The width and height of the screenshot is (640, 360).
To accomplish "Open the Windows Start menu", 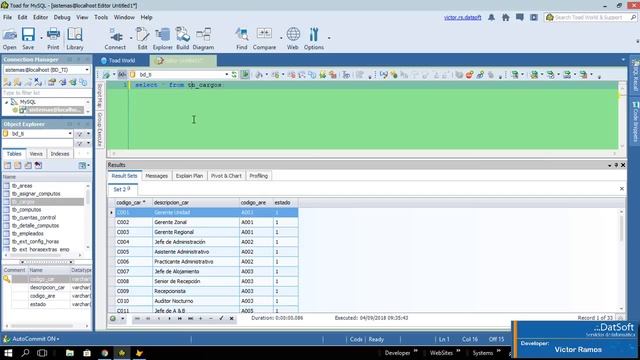I will [x=8, y=353].
